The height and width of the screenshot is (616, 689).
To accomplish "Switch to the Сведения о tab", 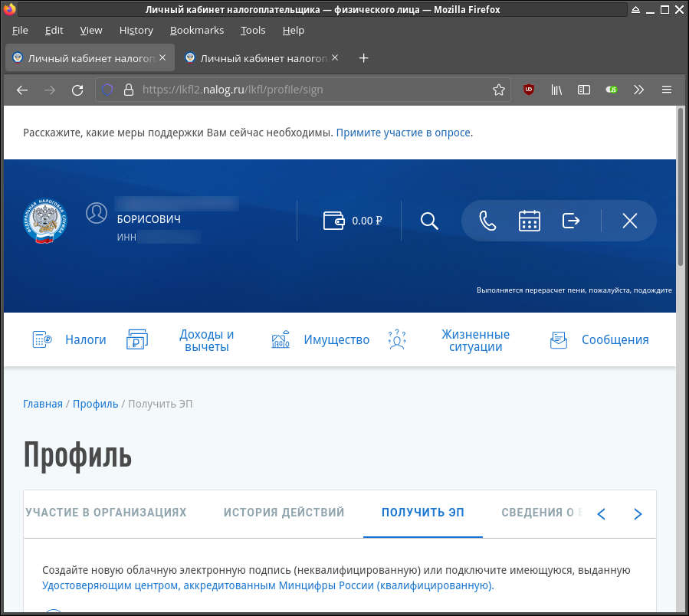I will pyautogui.click(x=541, y=513).
